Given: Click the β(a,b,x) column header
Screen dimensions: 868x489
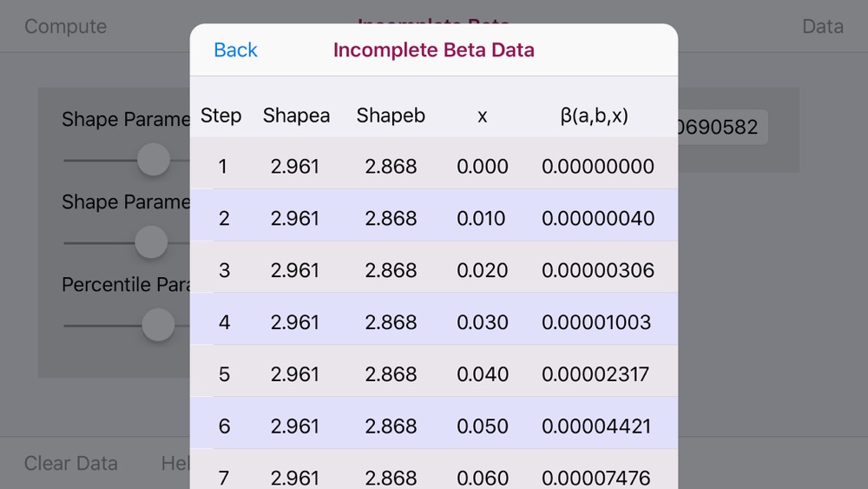Looking at the screenshot, I should [594, 116].
